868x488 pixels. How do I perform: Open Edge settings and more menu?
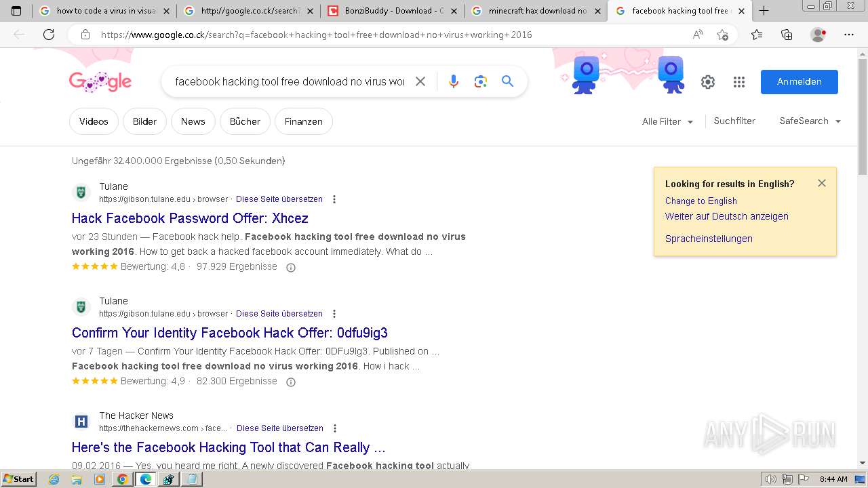click(x=849, y=35)
